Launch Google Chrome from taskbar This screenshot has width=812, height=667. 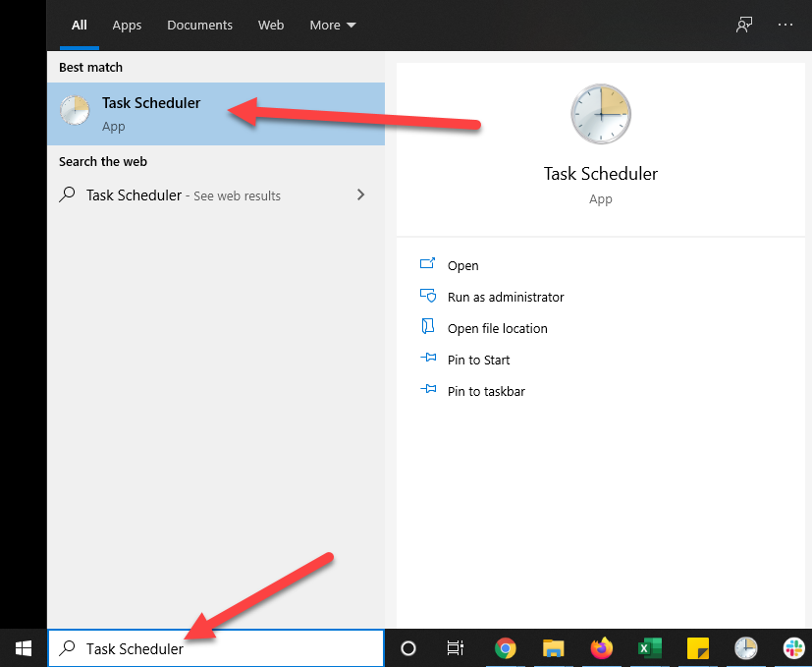tap(505, 647)
